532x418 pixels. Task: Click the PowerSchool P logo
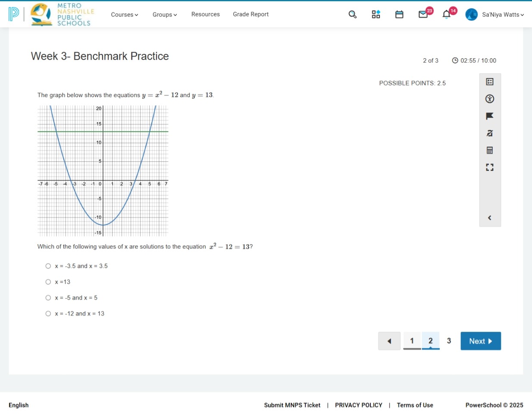click(14, 14)
